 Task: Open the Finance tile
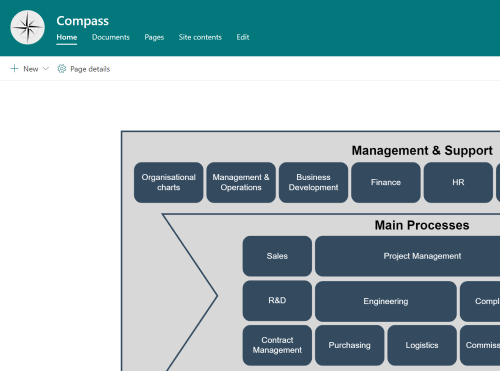click(x=386, y=182)
